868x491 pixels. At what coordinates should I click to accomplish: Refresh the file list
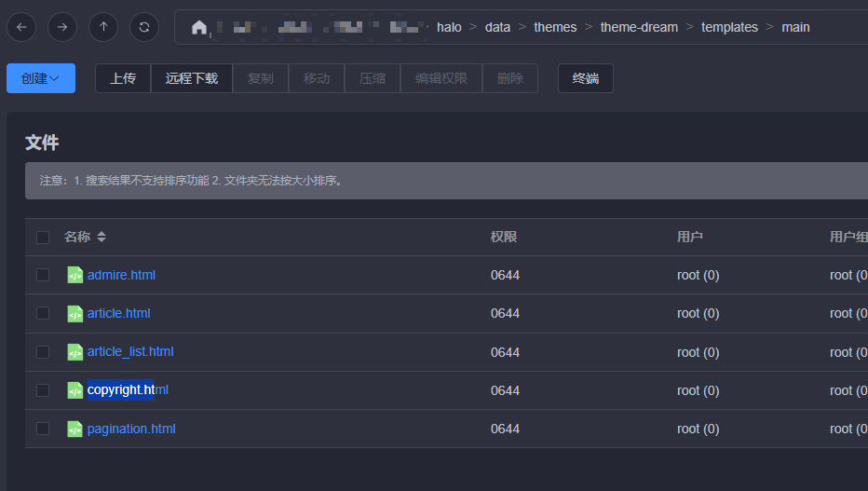pyautogui.click(x=144, y=27)
